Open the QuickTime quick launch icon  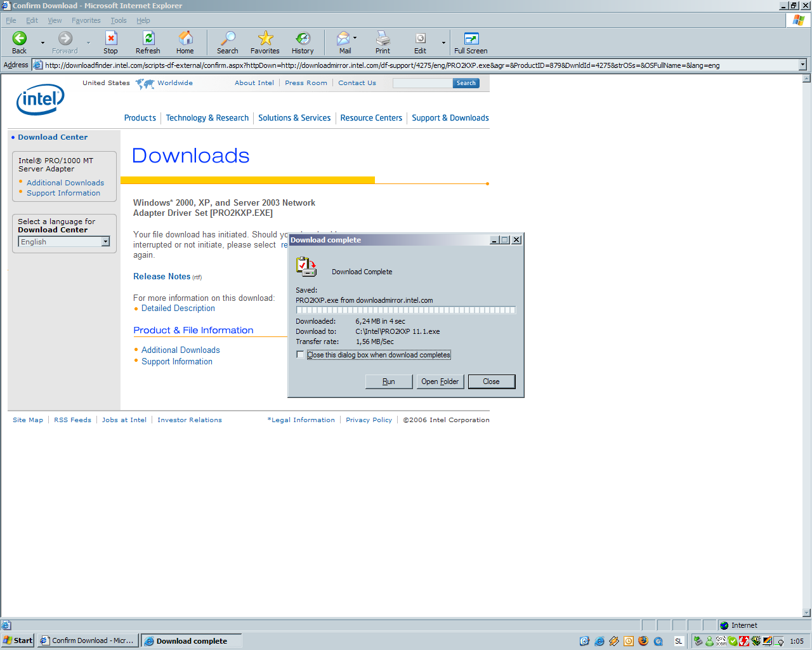coord(658,641)
